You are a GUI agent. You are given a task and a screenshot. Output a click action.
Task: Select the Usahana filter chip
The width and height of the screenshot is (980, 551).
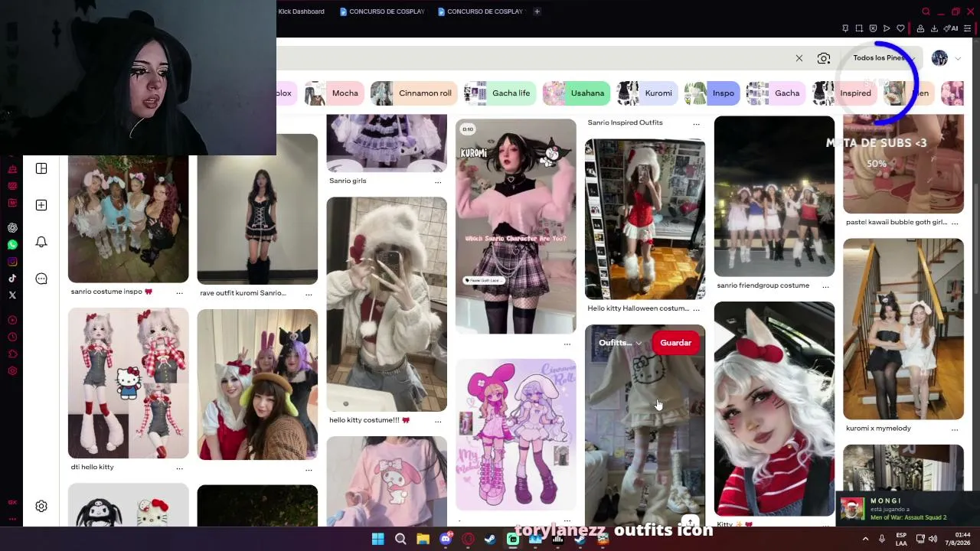point(577,93)
